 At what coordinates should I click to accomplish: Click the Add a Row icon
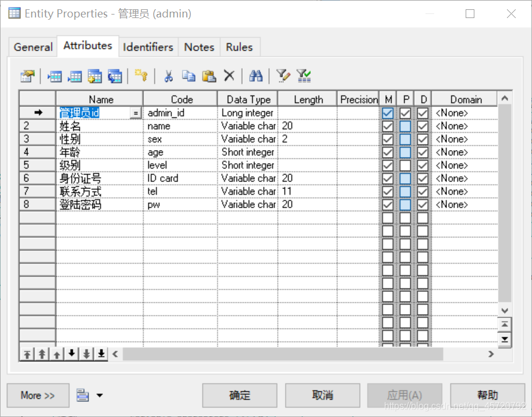point(75,76)
